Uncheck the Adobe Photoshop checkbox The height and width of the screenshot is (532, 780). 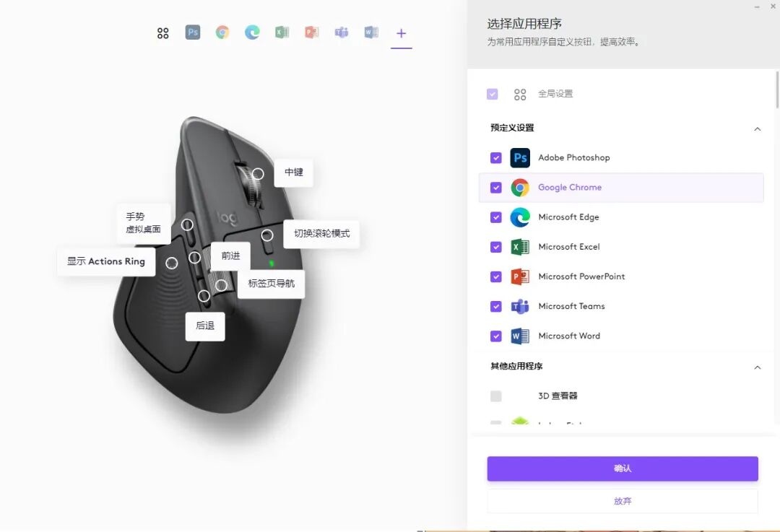(x=496, y=157)
